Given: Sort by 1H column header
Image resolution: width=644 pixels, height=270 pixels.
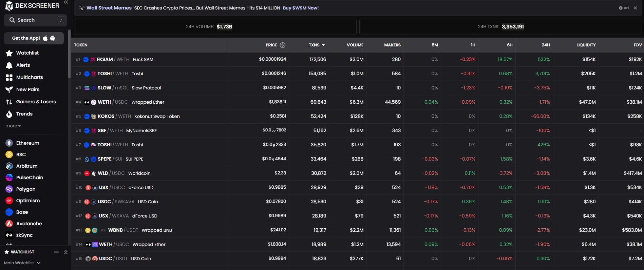Looking at the screenshot, I should 473,45.
